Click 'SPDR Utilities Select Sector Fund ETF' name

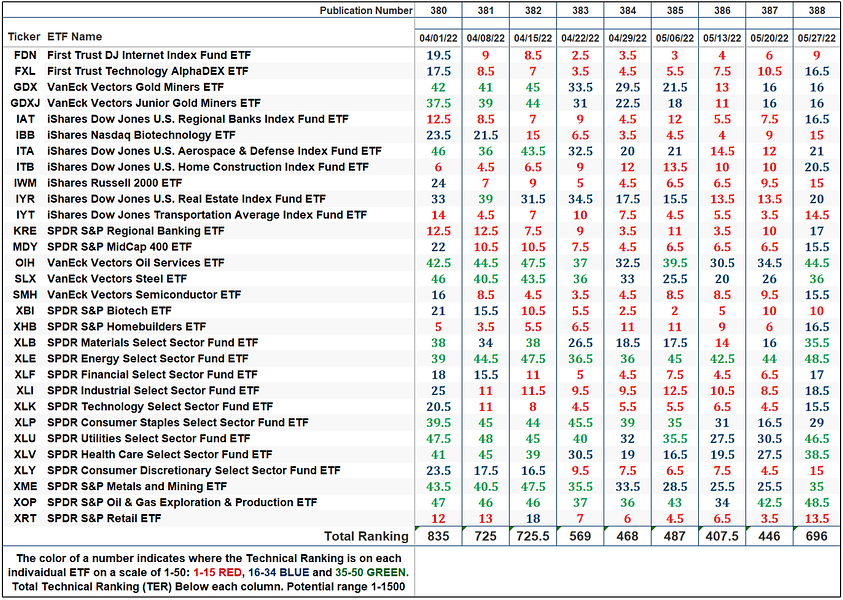pos(149,438)
